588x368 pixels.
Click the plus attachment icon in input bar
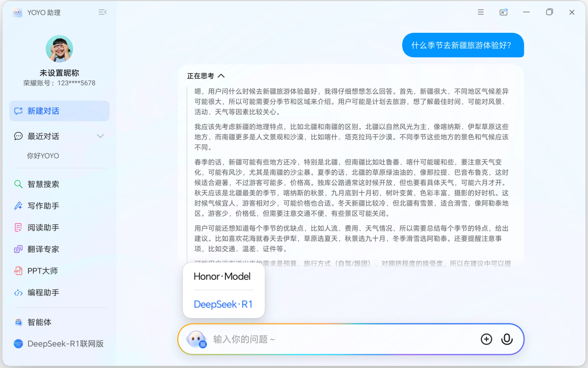click(x=486, y=339)
